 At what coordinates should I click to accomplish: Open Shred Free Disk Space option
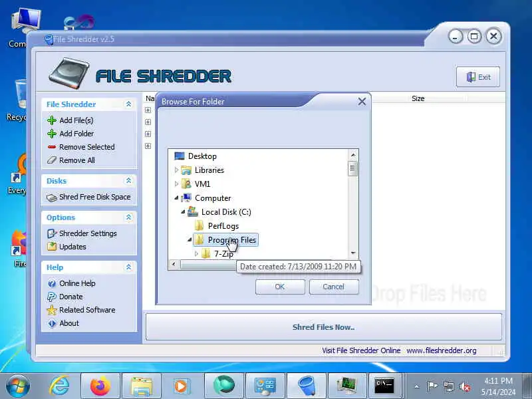point(94,197)
